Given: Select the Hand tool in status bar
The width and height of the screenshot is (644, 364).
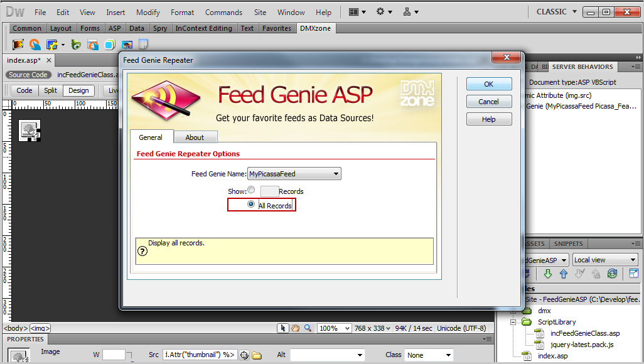Looking at the screenshot, I should point(295,328).
